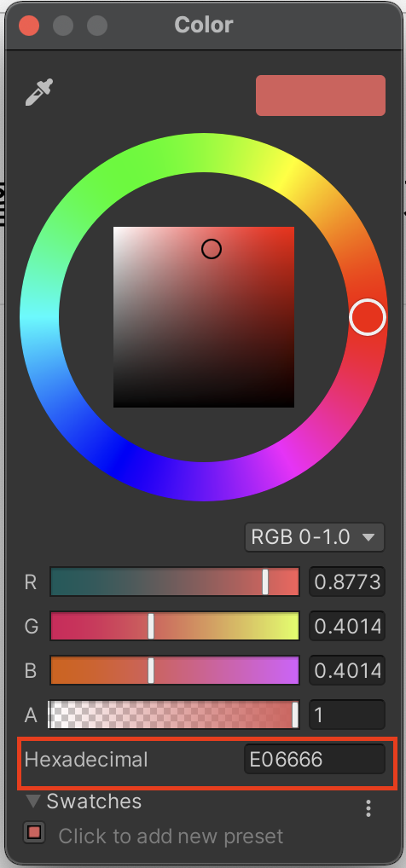Screen dimensions: 406x868
Task: Click the alpha channel slider bar
Action: (x=175, y=715)
